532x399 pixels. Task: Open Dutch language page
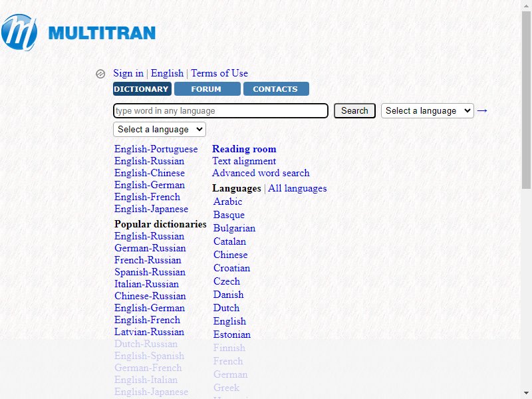pyautogui.click(x=226, y=308)
